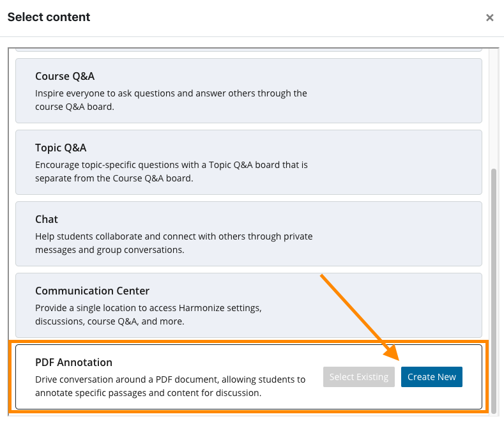Choose the Course Q&A content card
This screenshot has width=504, height=428.
(248, 91)
